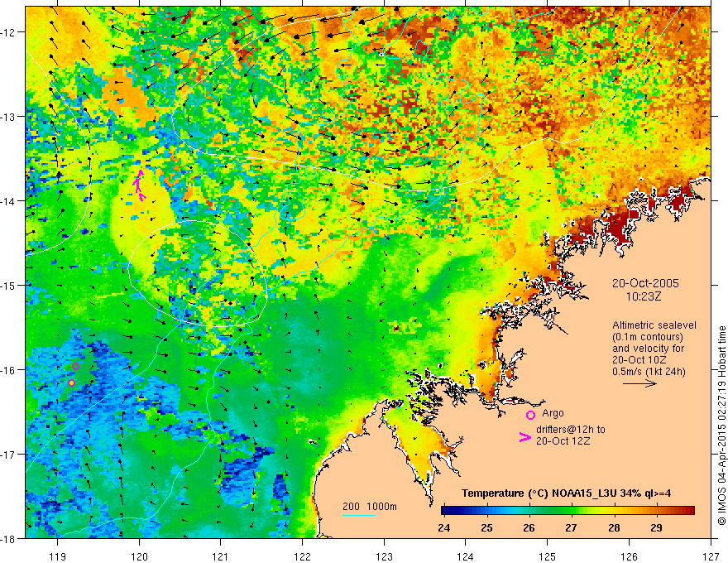Screen dimensions: 728x563
Task: Click the dark blue end of the colorbar
Action: point(447,511)
